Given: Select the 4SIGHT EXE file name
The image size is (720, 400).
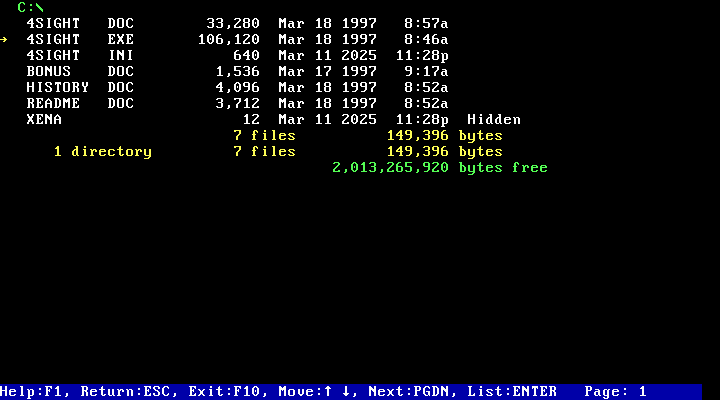Looking at the screenshot, I should click(x=80, y=39).
